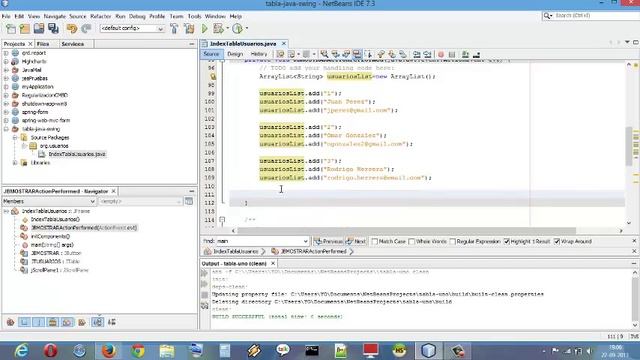The width and height of the screenshot is (640, 360).
Task: Click the Debug Project toolbar icon
Action: [x=218, y=29]
